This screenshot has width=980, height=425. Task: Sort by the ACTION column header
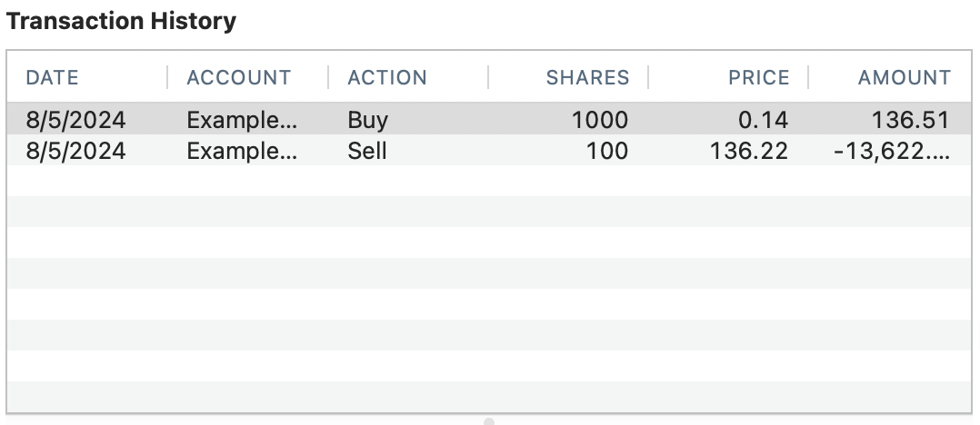387,78
